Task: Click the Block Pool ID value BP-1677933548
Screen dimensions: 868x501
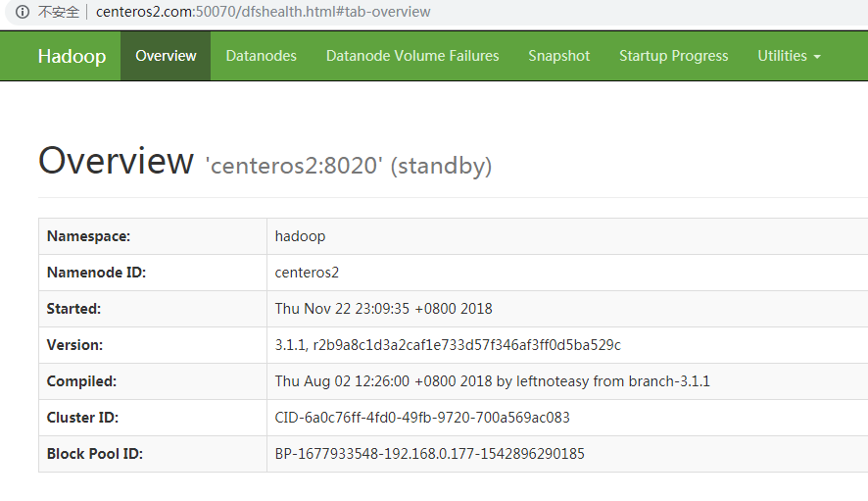Action: [429, 454]
